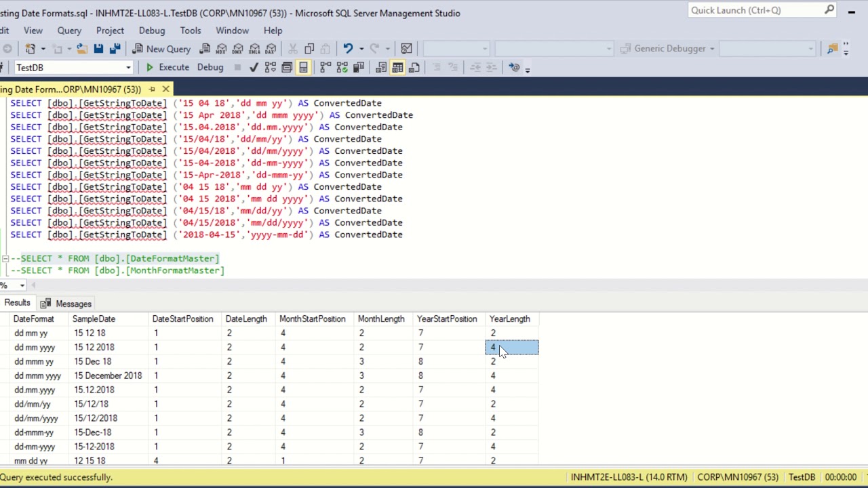Viewport: 868px width, 488px height.
Task: Click the Copy icon in toolbar
Action: pos(309,48)
